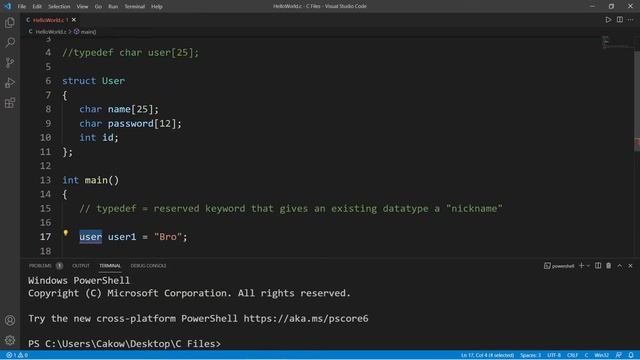Screen dimensions: 640x360
Task: Split the editor to the right
Action: tap(620, 20)
